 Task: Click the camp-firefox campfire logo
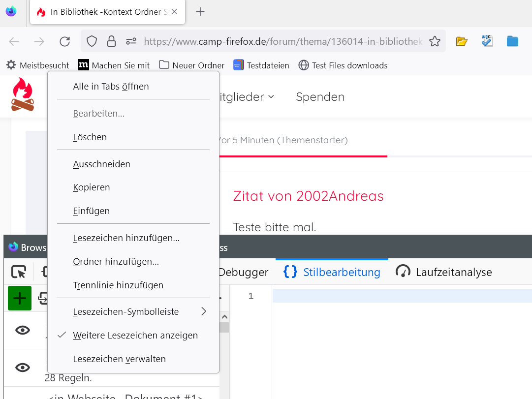pos(23,95)
